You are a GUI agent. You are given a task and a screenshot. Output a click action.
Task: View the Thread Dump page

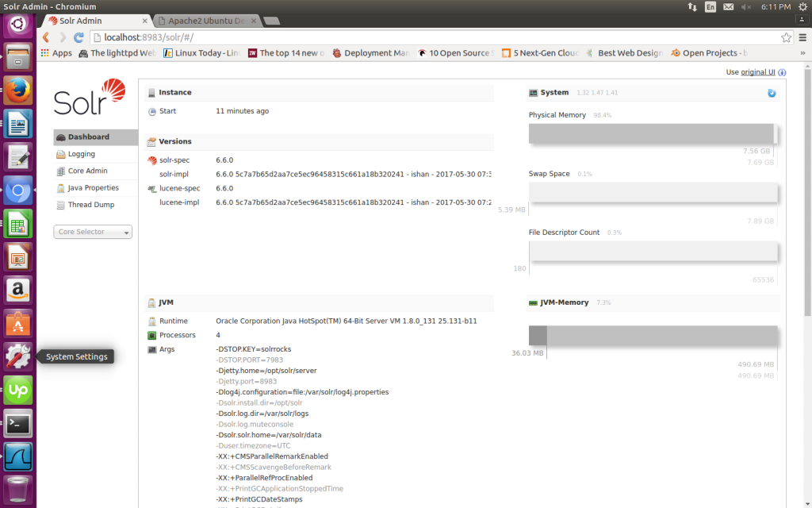click(91, 205)
